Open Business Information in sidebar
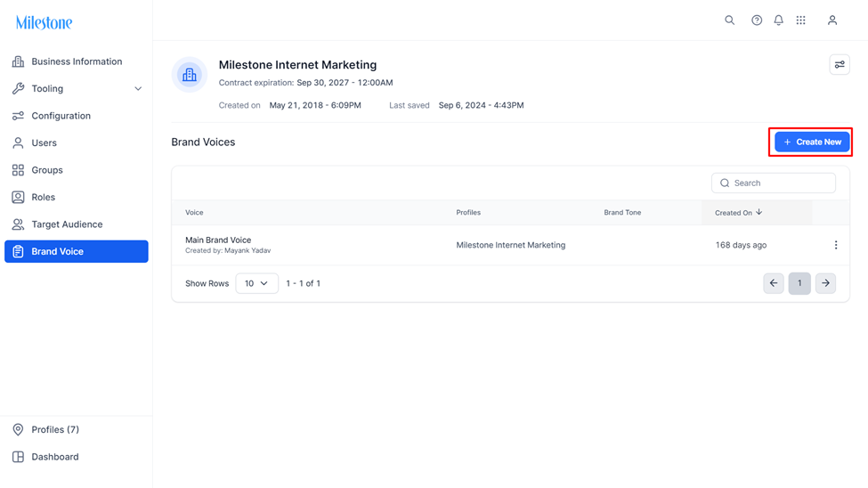The width and height of the screenshot is (868, 488). click(77, 61)
